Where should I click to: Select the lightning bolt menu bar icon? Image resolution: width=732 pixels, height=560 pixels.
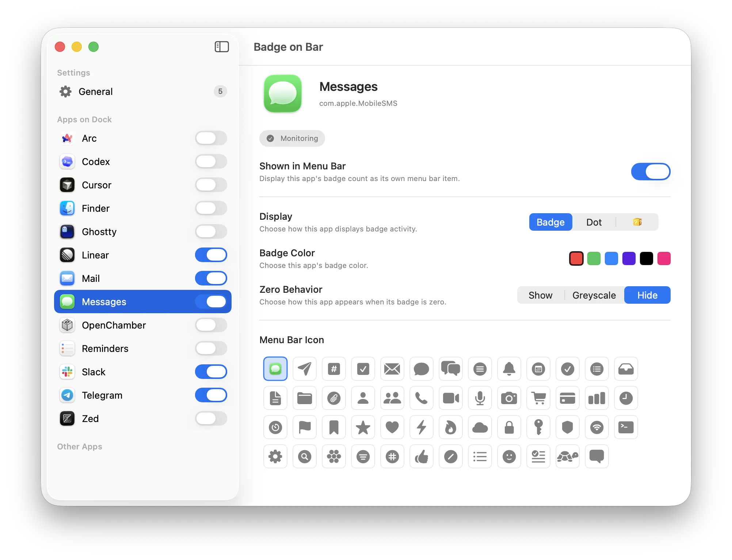click(x=422, y=427)
